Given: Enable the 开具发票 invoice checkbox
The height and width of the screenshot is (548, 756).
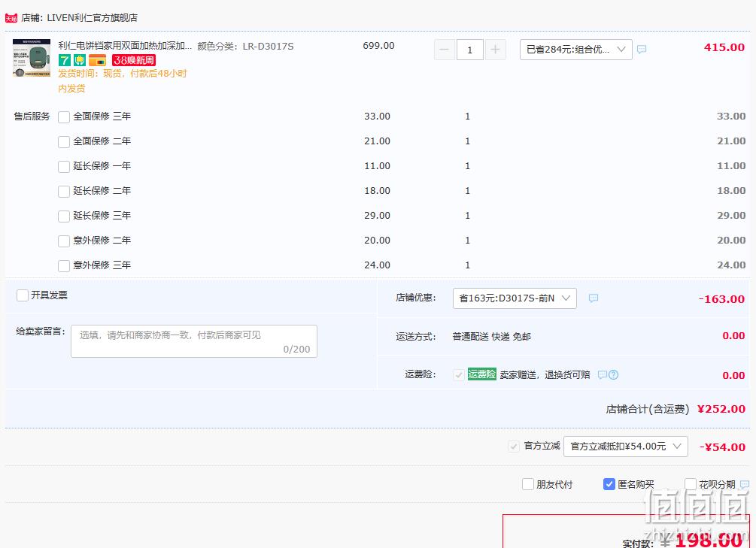Looking at the screenshot, I should pos(22,295).
